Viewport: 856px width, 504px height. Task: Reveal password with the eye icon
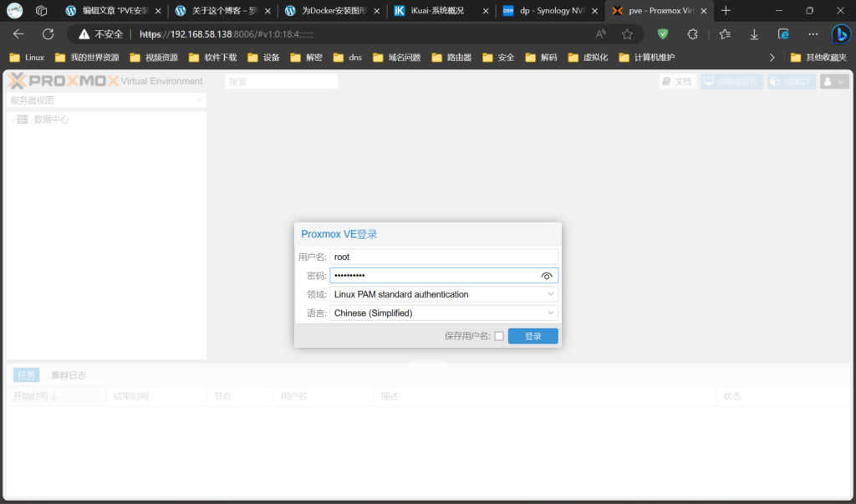[547, 276]
